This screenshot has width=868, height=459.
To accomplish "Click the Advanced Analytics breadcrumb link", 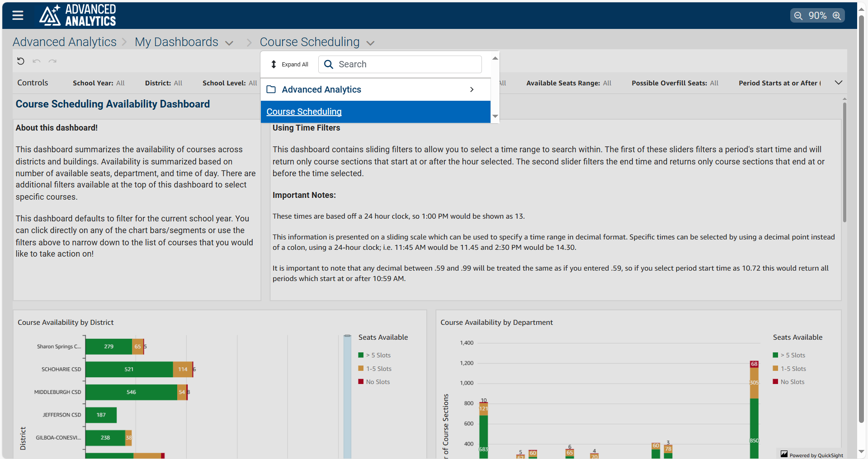I will [x=64, y=42].
